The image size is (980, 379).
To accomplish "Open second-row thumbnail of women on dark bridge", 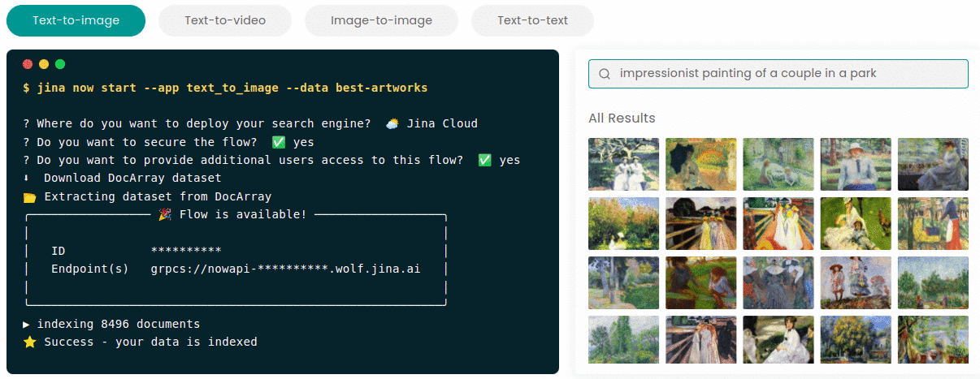I will point(700,223).
